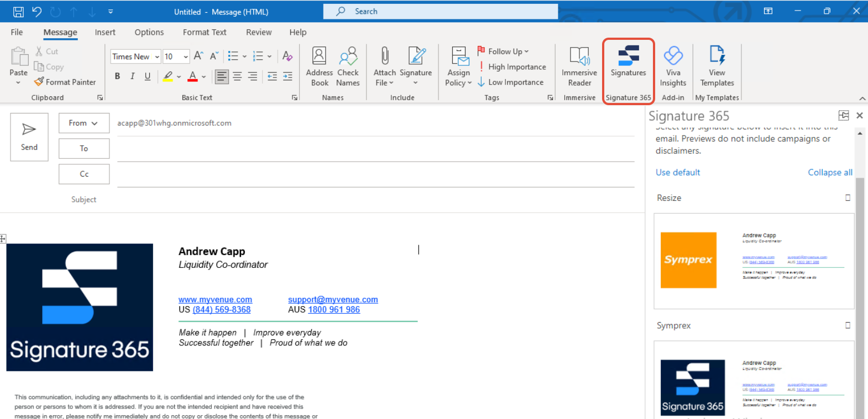Click View Templates
Image resolution: width=868 pixels, height=419 pixels.
[717, 66]
